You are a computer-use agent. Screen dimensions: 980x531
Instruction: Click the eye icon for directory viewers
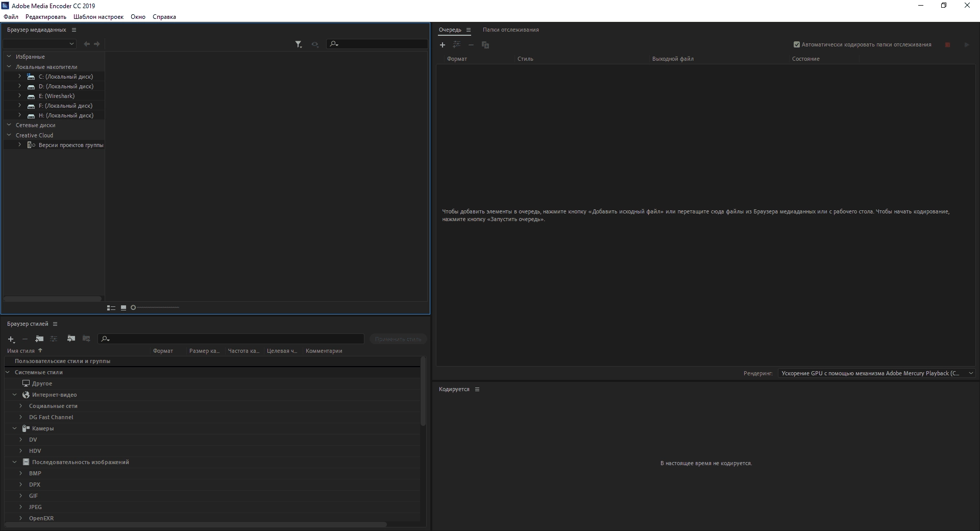315,44
